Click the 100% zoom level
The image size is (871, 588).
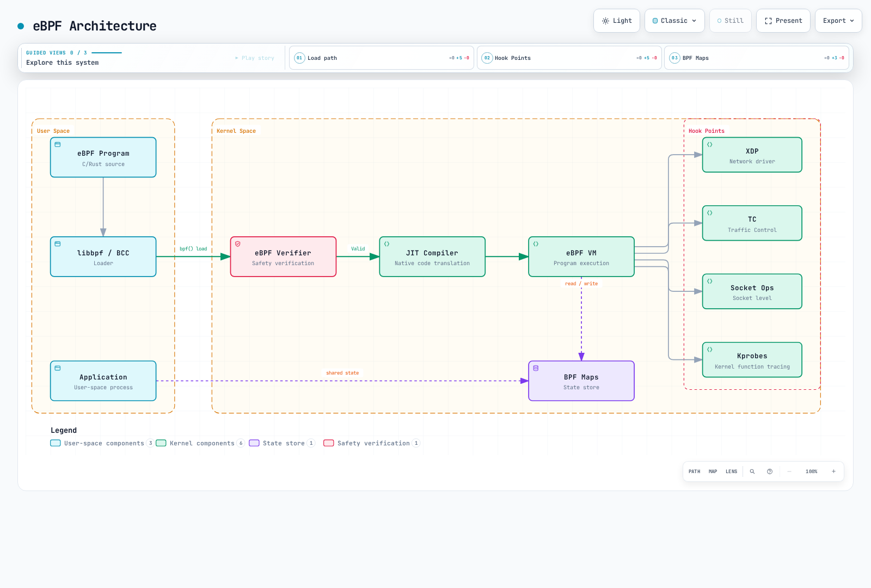(812, 471)
